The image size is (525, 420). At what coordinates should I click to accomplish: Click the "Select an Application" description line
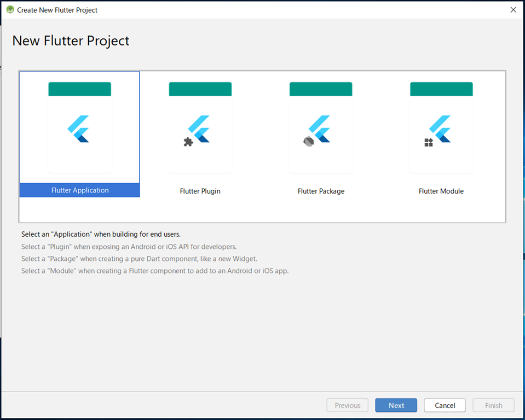(x=101, y=234)
